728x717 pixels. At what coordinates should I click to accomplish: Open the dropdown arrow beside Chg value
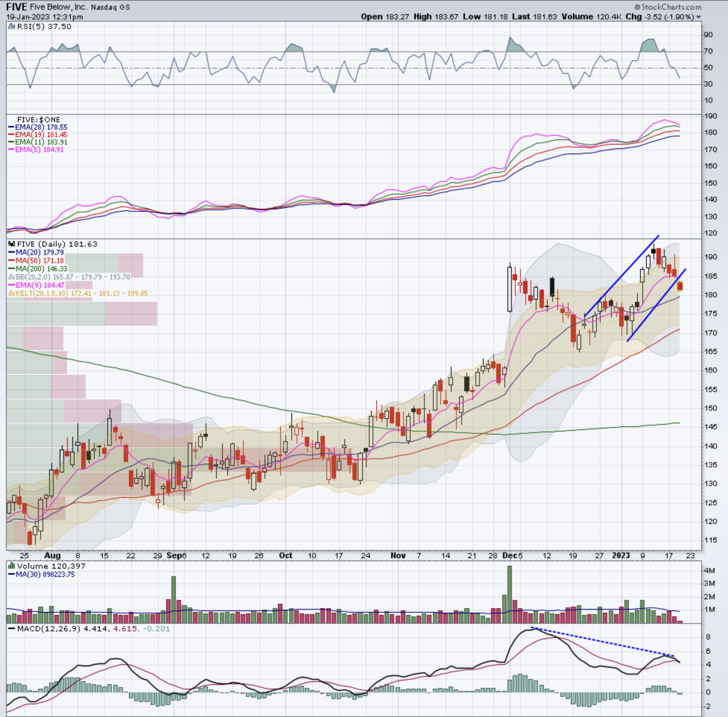(699, 17)
